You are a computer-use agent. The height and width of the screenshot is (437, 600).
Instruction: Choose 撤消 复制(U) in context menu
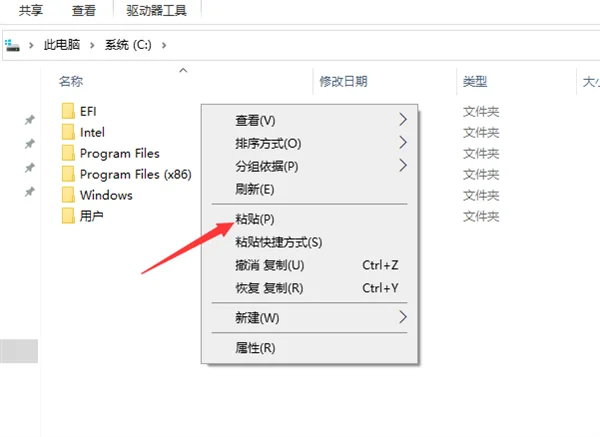[x=310, y=265]
